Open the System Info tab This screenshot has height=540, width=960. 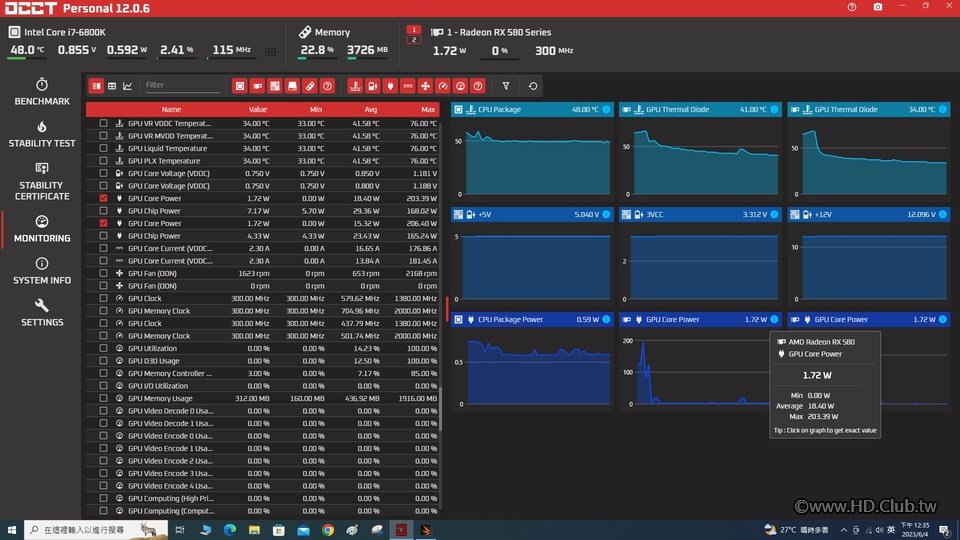click(x=42, y=271)
